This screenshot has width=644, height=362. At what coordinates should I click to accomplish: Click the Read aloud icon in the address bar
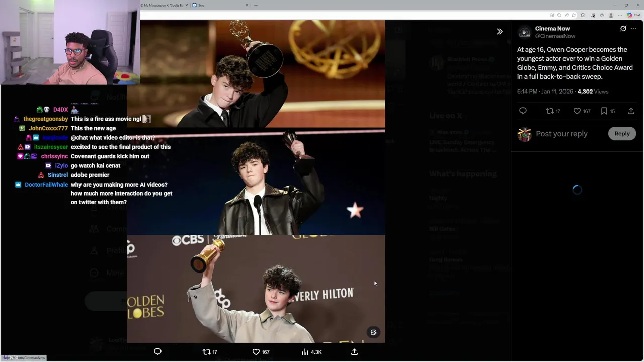point(567,15)
